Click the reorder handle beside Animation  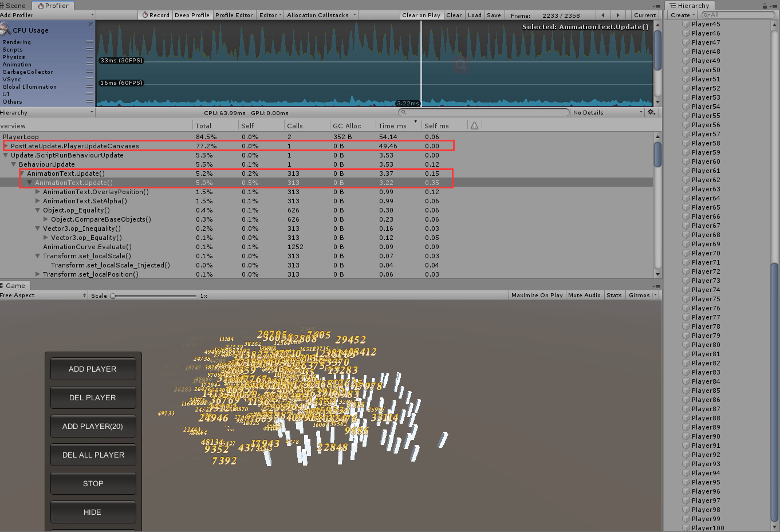(89, 65)
